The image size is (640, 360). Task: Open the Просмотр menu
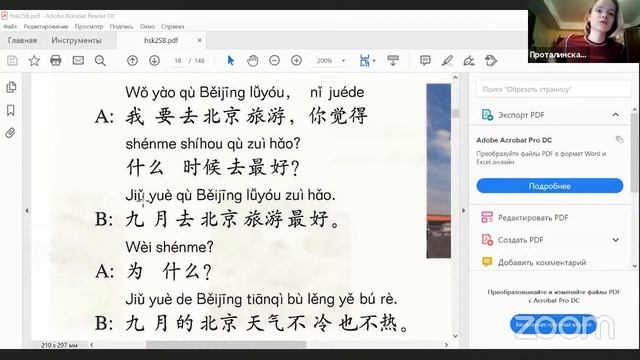[x=89, y=27]
